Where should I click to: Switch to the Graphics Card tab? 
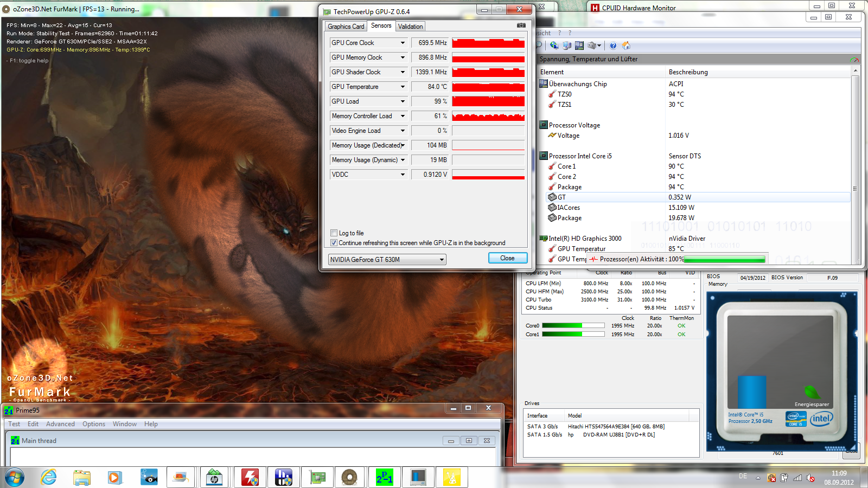coord(346,27)
